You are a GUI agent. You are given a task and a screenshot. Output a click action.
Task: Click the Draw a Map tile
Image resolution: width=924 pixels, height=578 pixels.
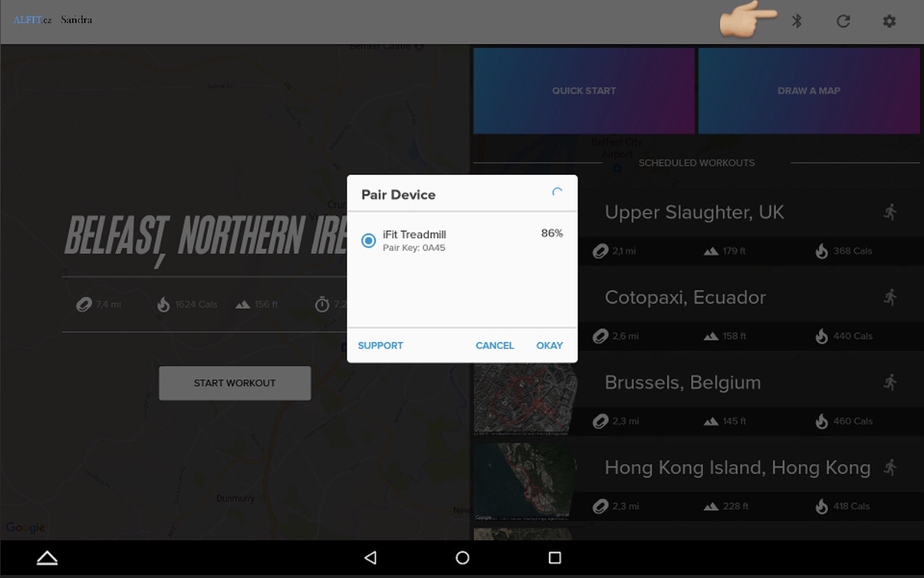(x=809, y=91)
